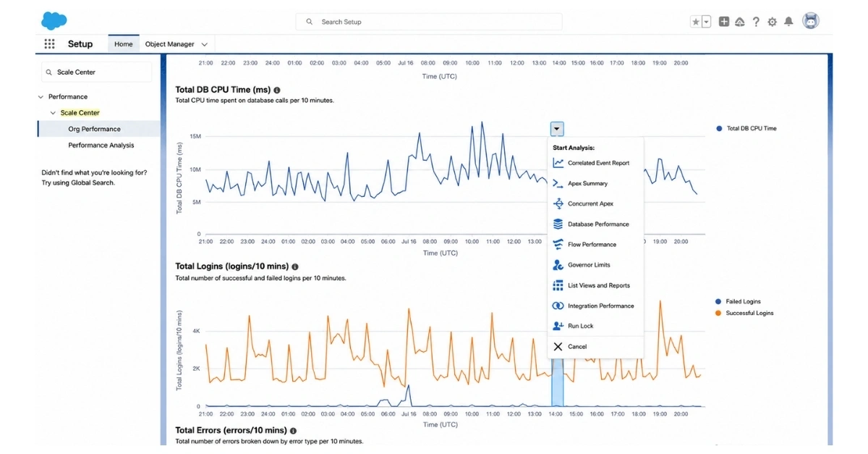Collapse the Performance tree node
The height and width of the screenshot is (454, 868).
click(41, 97)
